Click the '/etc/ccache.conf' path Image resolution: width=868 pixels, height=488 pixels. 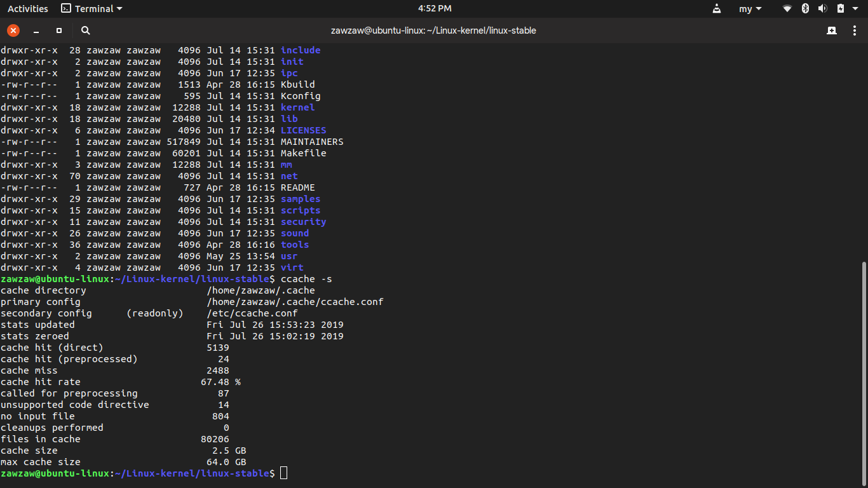[252, 313]
